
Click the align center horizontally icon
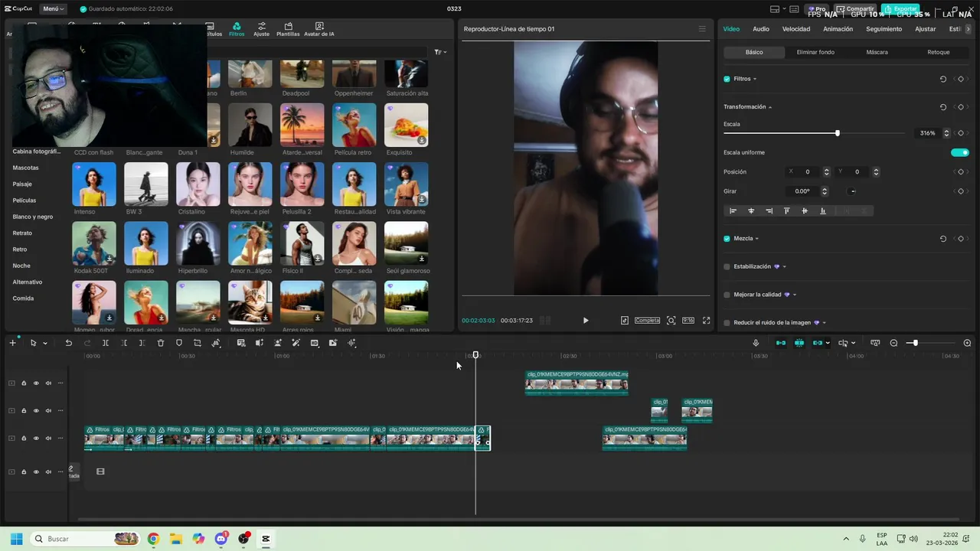point(751,210)
